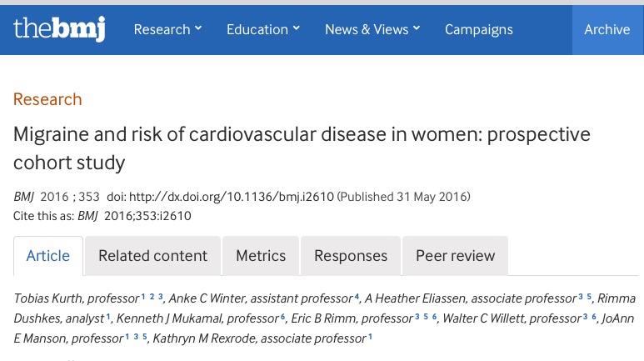Viewport: 644px width, 361px height.
Task: Follow the orange Research category link
Action: pos(47,99)
